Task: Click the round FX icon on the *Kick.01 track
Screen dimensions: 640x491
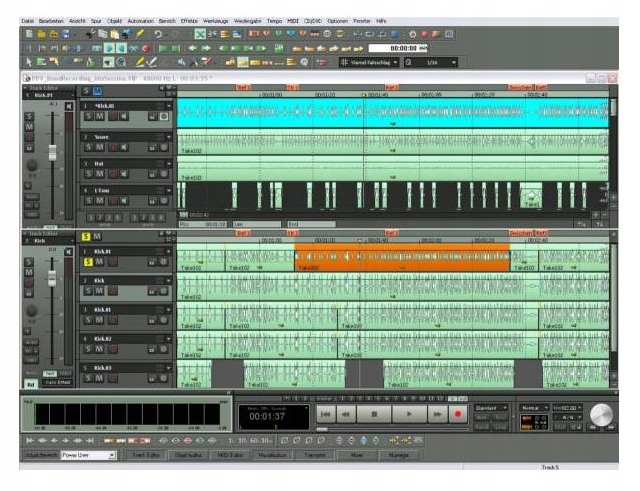Action: 164,117
